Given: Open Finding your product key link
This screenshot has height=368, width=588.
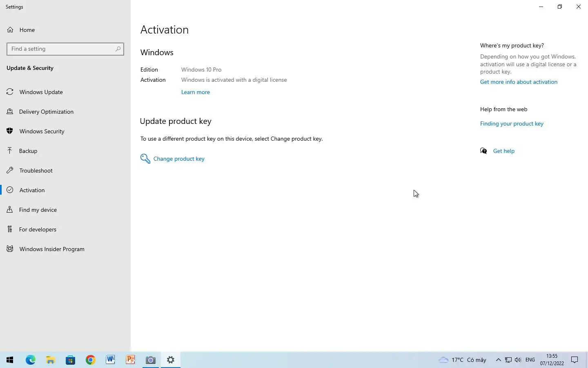Looking at the screenshot, I should coord(512,123).
